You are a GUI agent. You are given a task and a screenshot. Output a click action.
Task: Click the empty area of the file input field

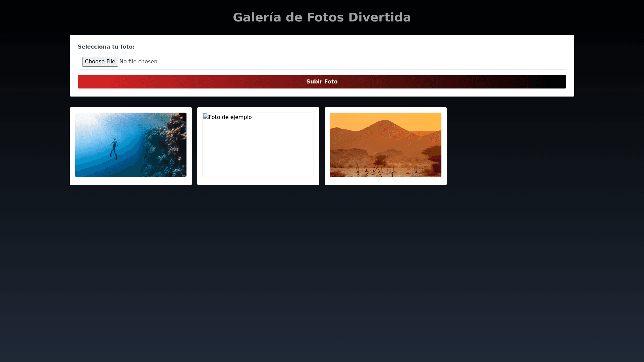point(369,62)
